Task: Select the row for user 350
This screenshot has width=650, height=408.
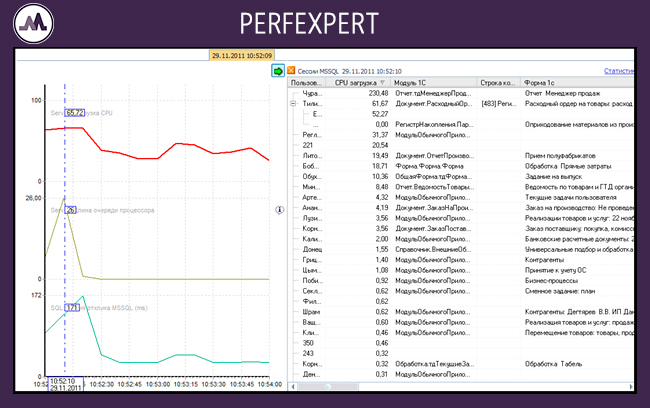Action: click(461, 343)
